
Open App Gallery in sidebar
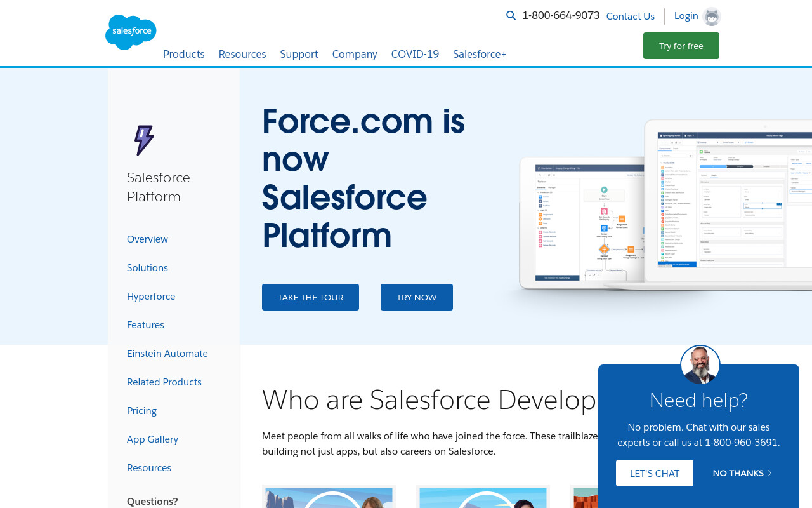coord(152,439)
